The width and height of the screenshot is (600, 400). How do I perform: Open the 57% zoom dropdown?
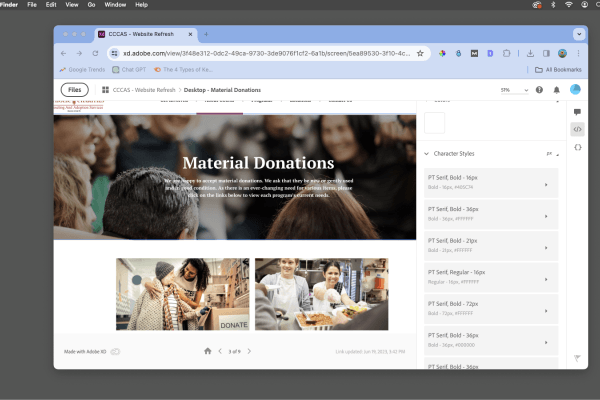click(514, 90)
